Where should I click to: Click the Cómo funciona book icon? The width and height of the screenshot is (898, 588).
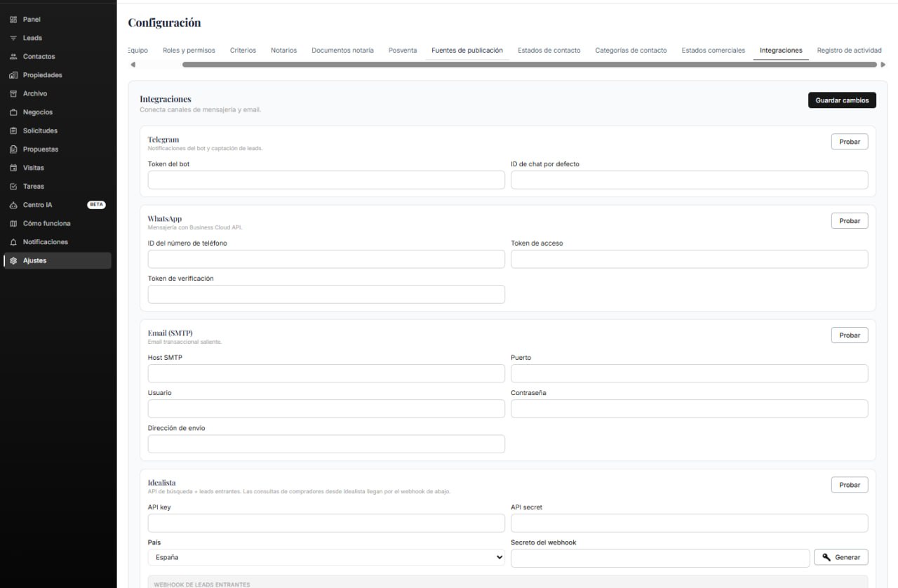(13, 224)
